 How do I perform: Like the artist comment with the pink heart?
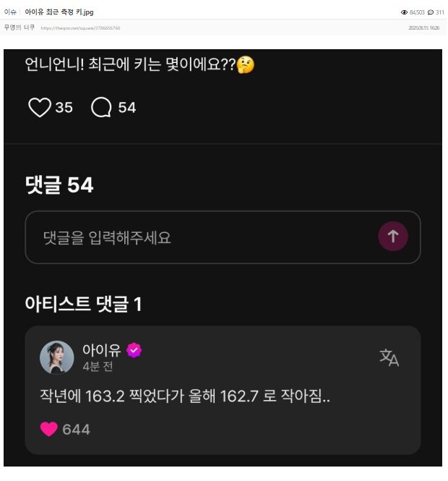click(x=48, y=430)
